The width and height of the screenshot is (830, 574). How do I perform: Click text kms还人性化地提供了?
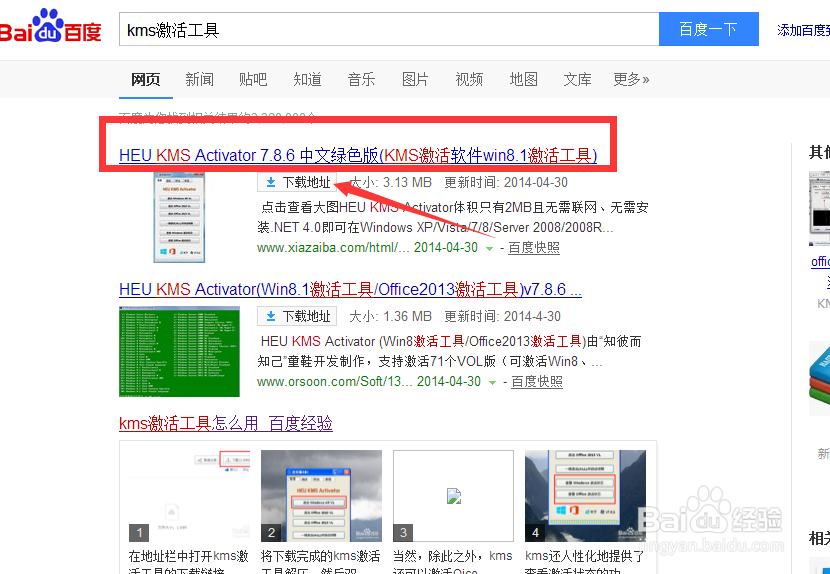point(584,556)
